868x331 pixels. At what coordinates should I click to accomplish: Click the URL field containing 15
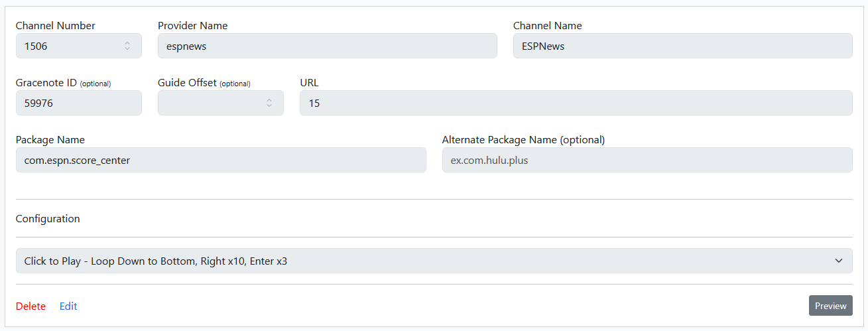coord(576,103)
